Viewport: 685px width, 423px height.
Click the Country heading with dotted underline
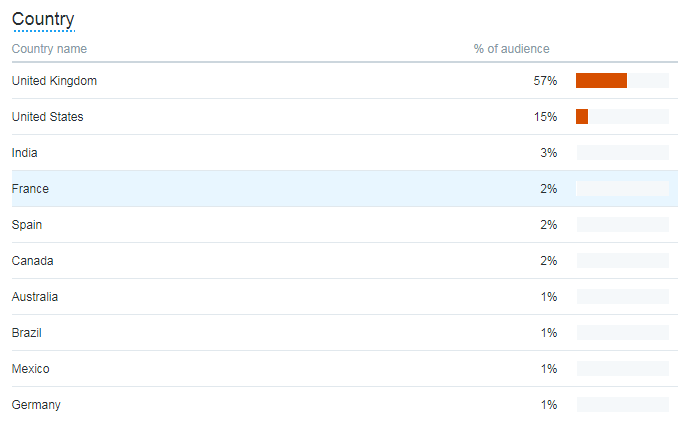pyautogui.click(x=43, y=20)
